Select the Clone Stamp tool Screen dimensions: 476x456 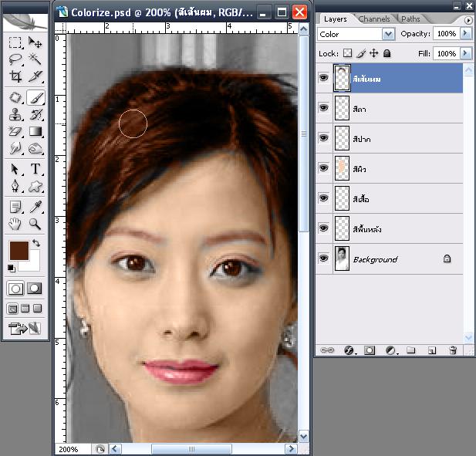click(15, 114)
